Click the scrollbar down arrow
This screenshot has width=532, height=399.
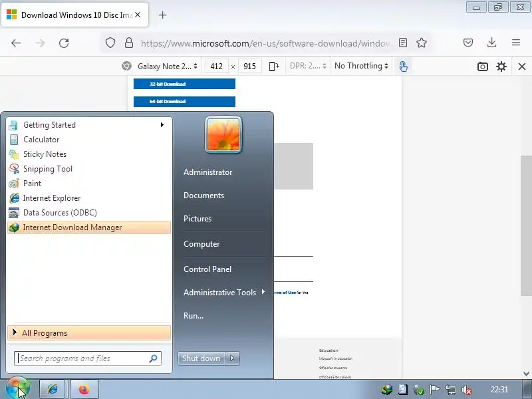pyautogui.click(x=526, y=374)
